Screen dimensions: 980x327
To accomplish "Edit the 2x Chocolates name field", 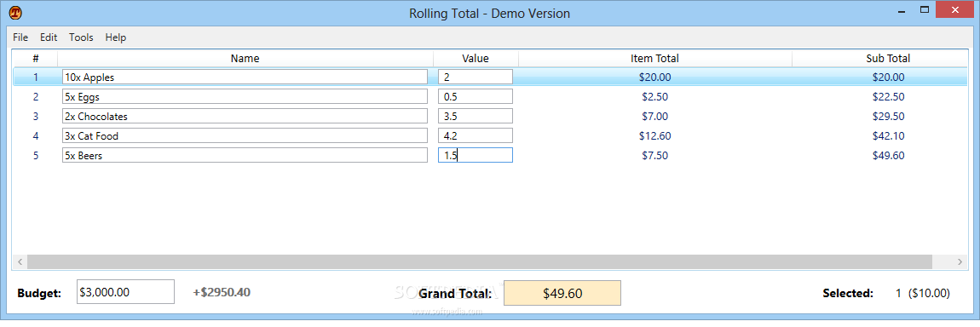I will tap(245, 116).
